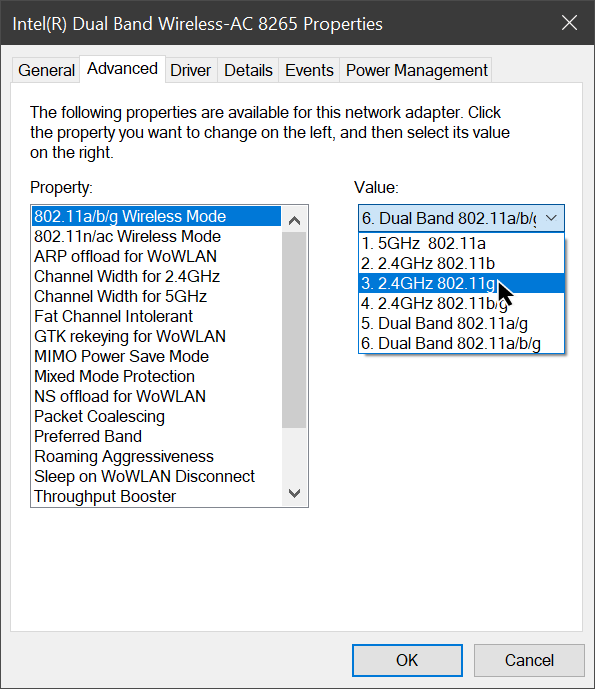This screenshot has height=689, width=595.
Task: Pick option 3. 2.4GHz 802.11g
Action: (461, 283)
